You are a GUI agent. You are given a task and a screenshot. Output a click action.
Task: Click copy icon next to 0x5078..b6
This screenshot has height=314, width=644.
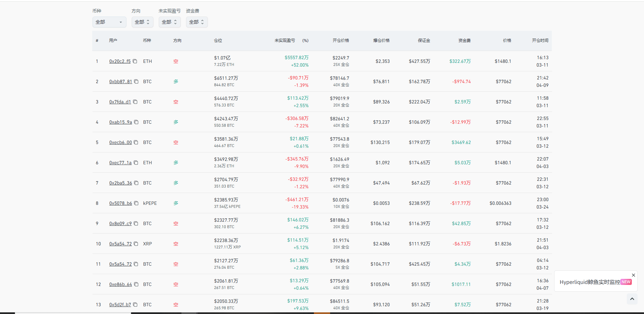(136, 203)
